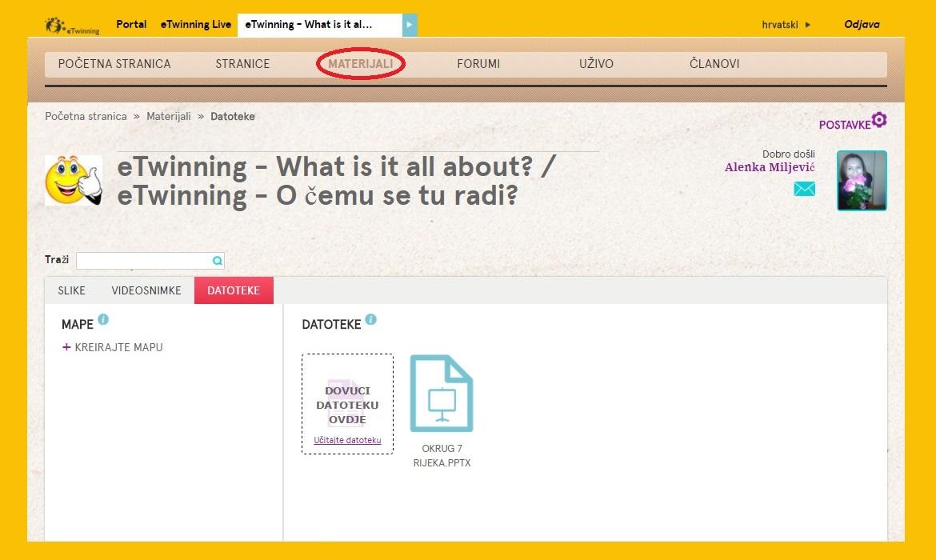
Task: Show info tooltip next to DATOTEKE heading
Action: (370, 319)
